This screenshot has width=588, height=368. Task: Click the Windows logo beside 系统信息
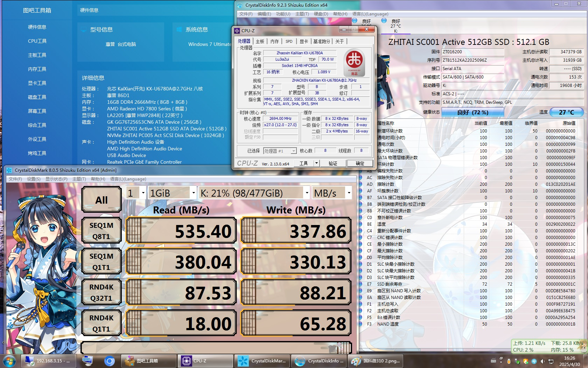click(x=179, y=29)
